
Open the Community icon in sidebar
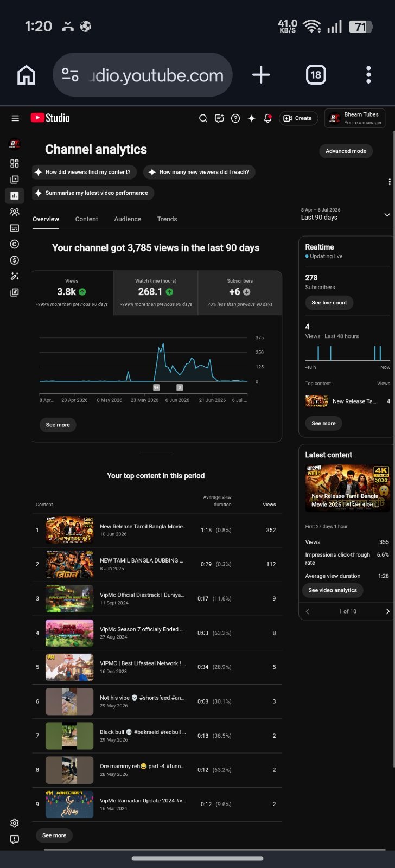point(15,212)
